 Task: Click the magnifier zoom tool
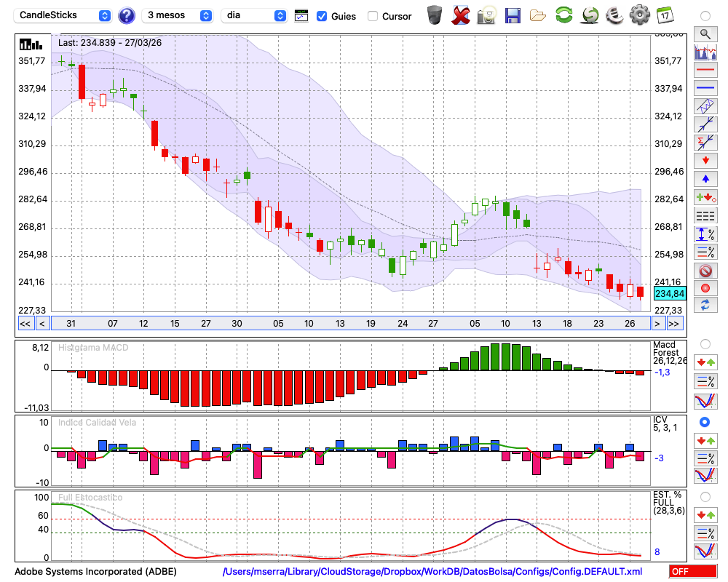705,33
